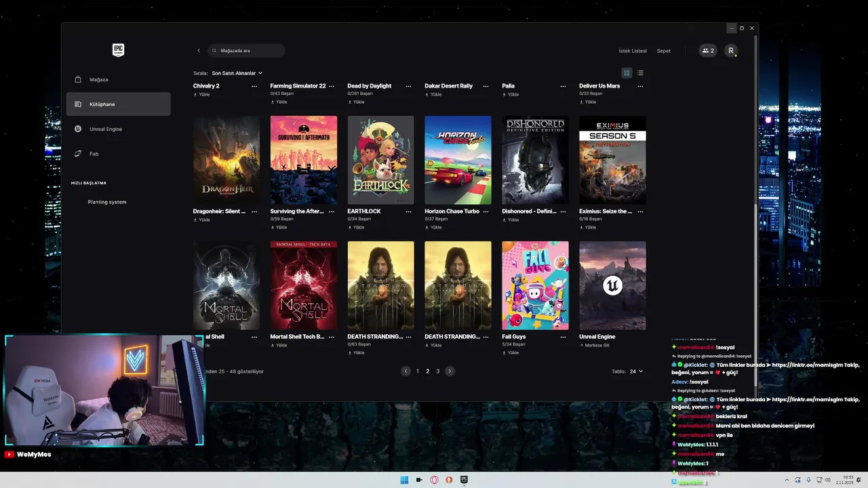Click Yükle under EARTHLOCK
The image size is (868, 488).
click(356, 228)
